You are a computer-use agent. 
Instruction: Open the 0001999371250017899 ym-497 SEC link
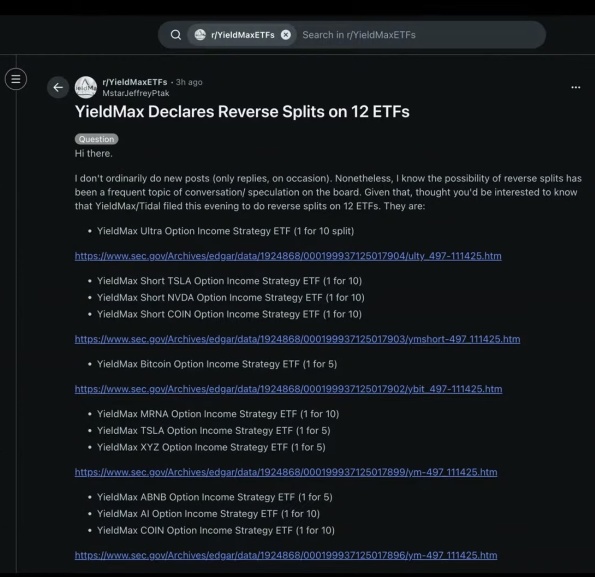[286, 472]
